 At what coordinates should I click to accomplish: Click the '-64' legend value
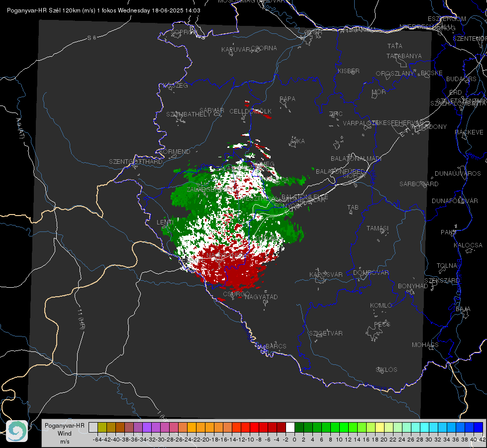tap(97, 440)
